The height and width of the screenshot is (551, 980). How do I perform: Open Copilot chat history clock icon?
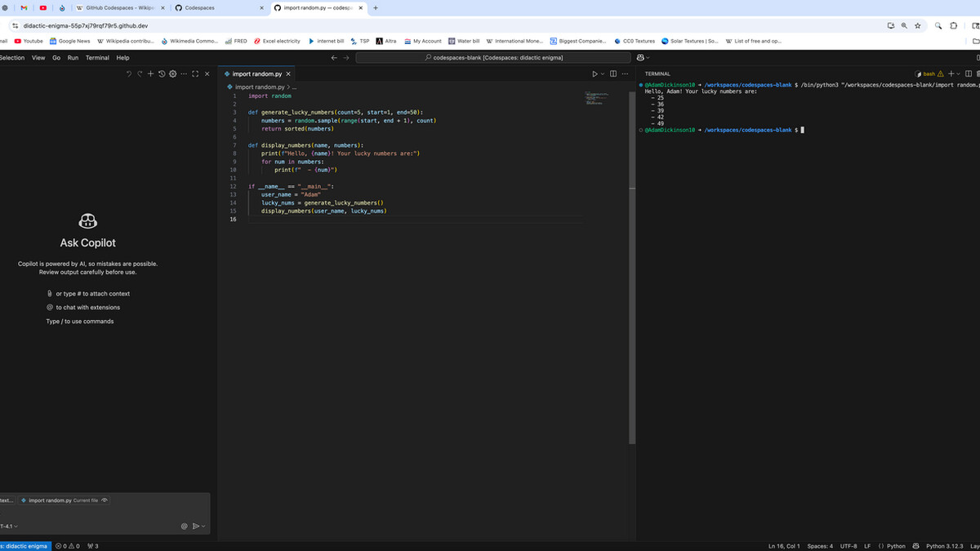(162, 74)
